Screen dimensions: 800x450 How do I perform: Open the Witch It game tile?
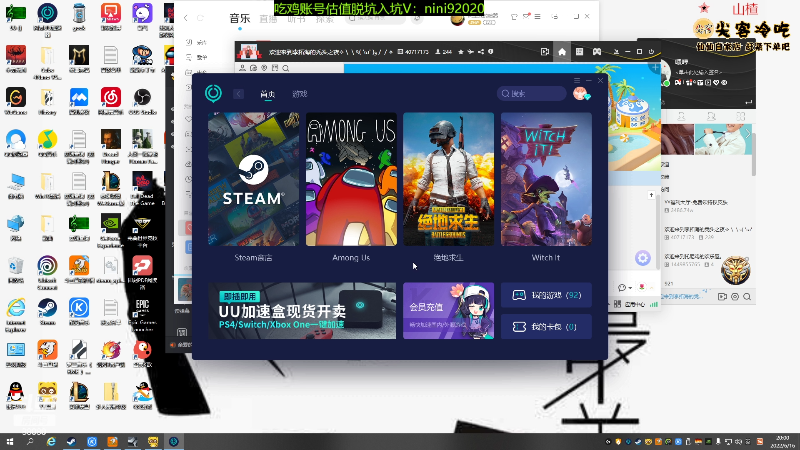pyautogui.click(x=546, y=179)
